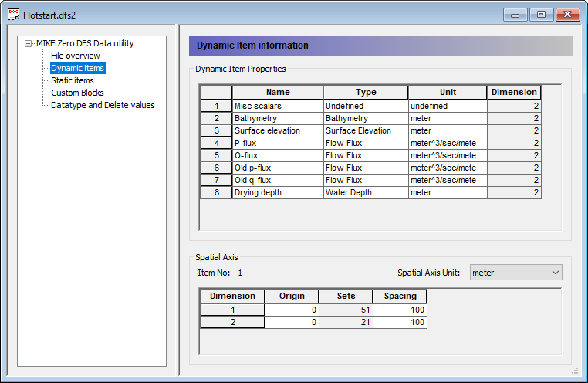Screen dimensions: 588x383
Task: Click the Drying depth unit cell
Action: pos(448,192)
